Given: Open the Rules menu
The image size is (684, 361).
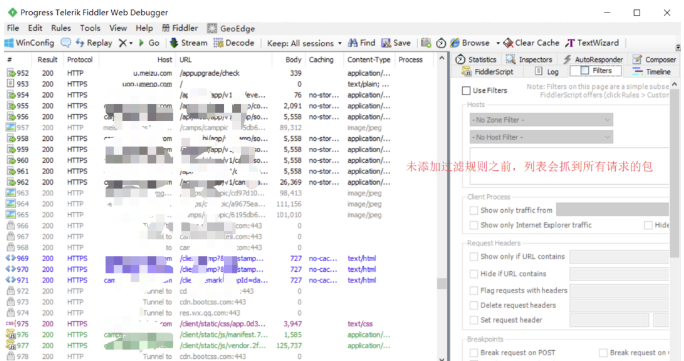Looking at the screenshot, I should (x=61, y=28).
